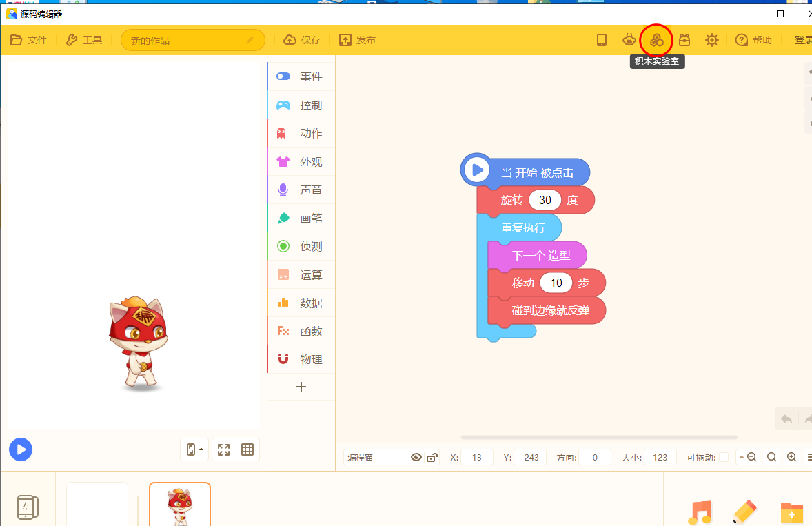Viewport: 812px width, 526px height.
Task: Click the stage play button
Action: [x=21, y=449]
